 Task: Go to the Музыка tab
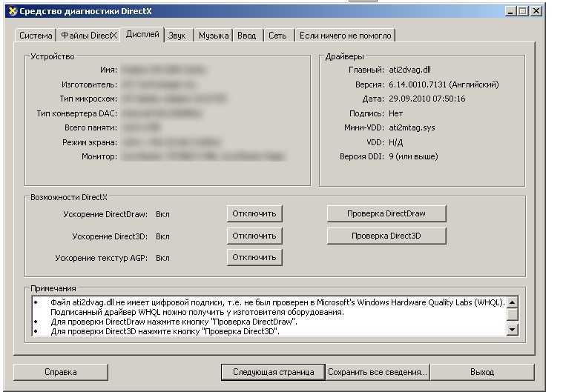pos(214,36)
